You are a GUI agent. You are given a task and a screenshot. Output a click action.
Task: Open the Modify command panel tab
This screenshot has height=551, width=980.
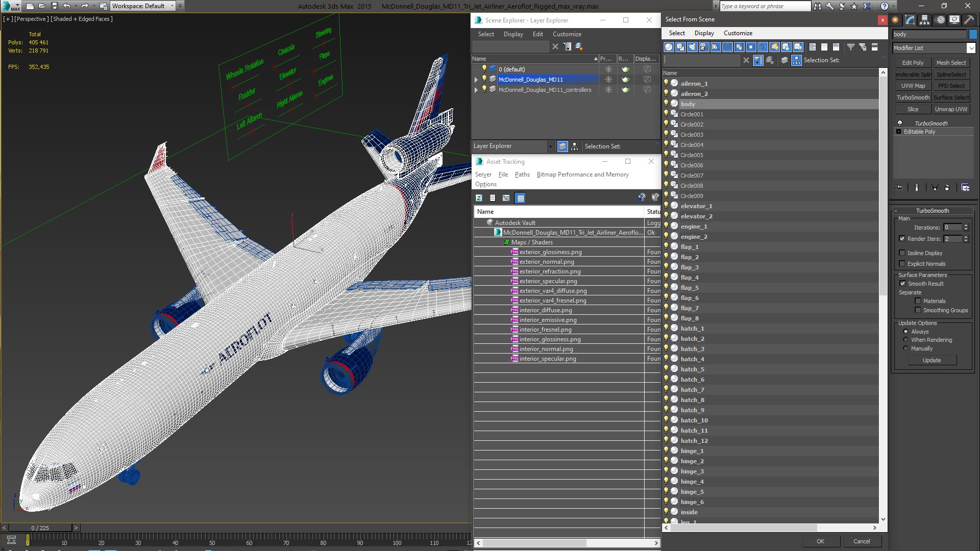tap(910, 20)
